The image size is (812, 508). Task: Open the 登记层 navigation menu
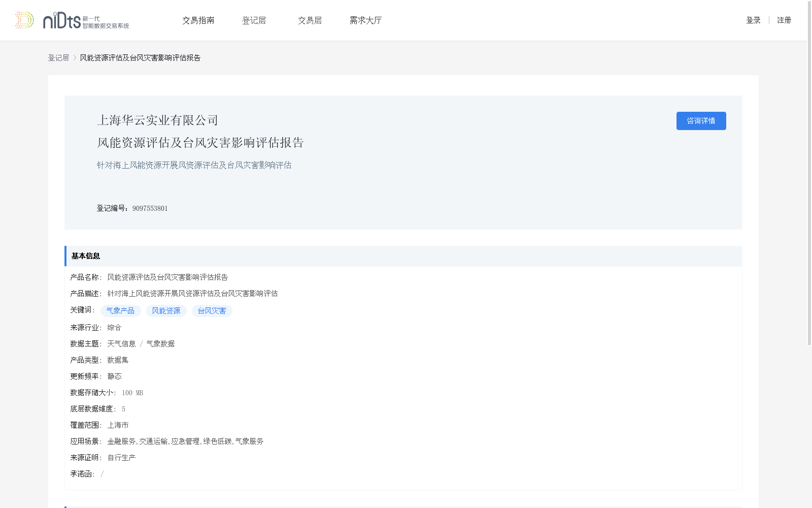click(254, 20)
